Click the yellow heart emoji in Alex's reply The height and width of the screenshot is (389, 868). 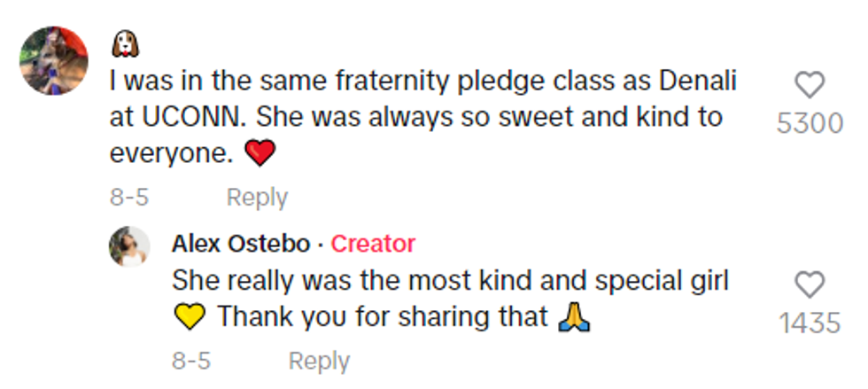pyautogui.click(x=190, y=315)
